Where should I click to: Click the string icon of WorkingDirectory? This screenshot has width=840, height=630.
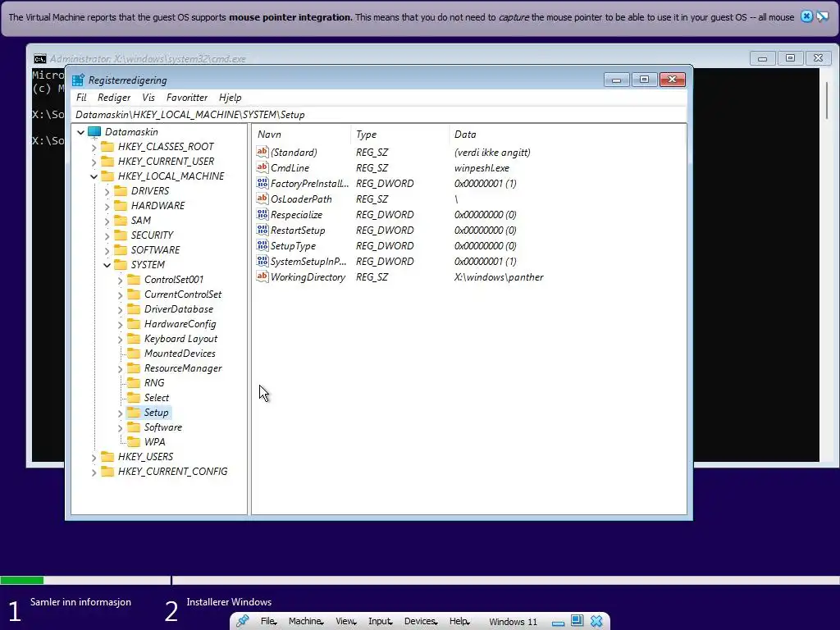click(x=262, y=276)
